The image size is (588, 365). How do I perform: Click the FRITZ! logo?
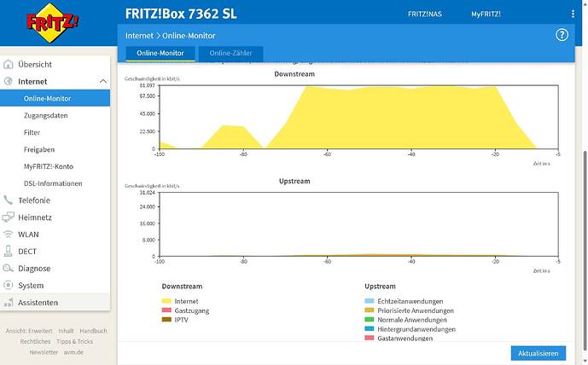coord(53,22)
